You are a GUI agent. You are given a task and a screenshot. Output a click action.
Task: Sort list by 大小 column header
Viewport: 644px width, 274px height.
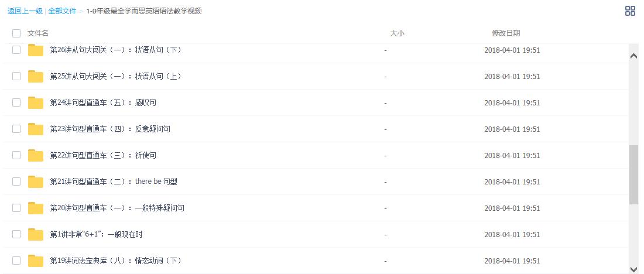click(397, 33)
